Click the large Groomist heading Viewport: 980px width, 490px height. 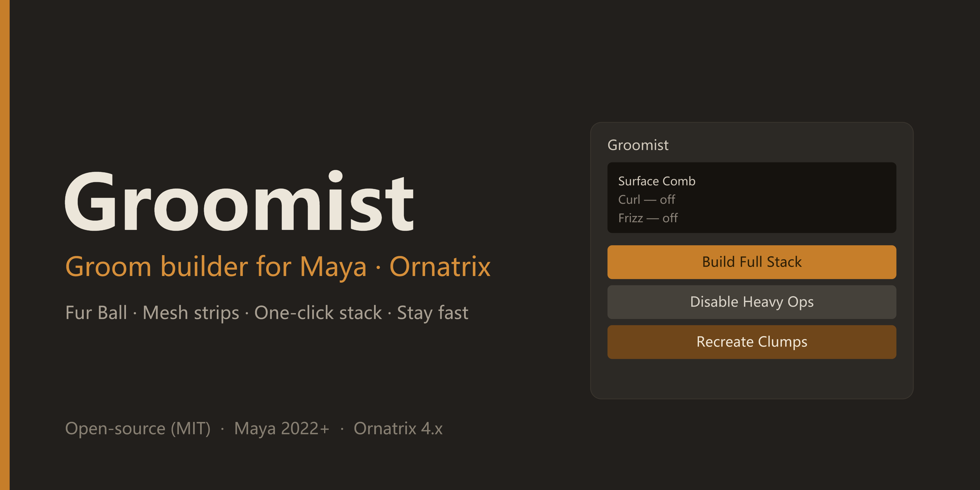point(239,201)
